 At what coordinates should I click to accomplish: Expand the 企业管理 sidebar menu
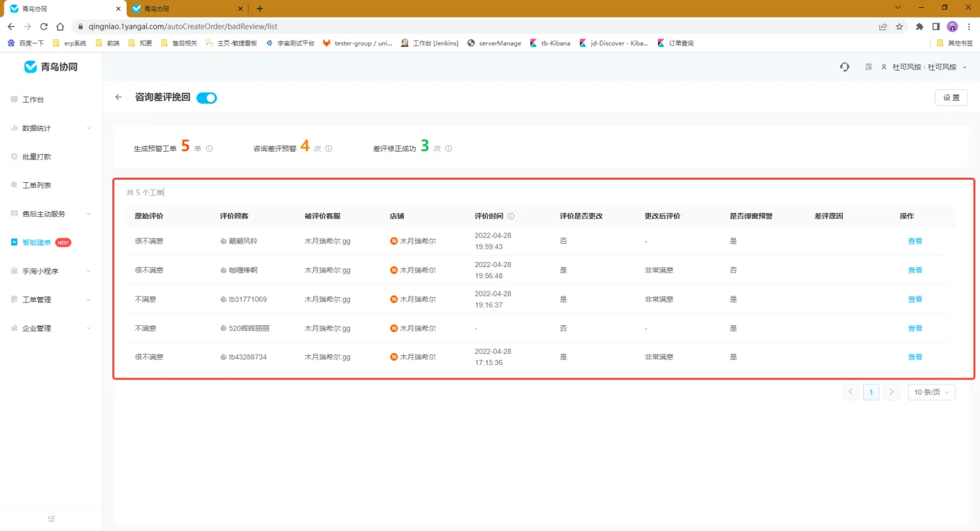click(x=51, y=329)
